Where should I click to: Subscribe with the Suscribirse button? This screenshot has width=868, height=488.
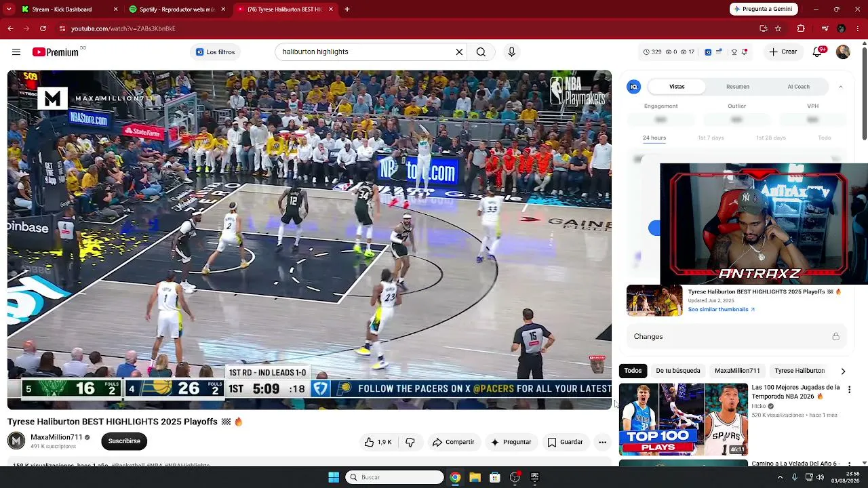coord(124,441)
